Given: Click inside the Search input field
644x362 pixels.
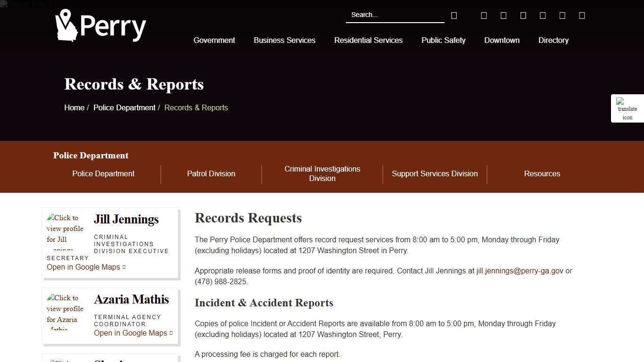Looking at the screenshot, I should click(x=395, y=15).
